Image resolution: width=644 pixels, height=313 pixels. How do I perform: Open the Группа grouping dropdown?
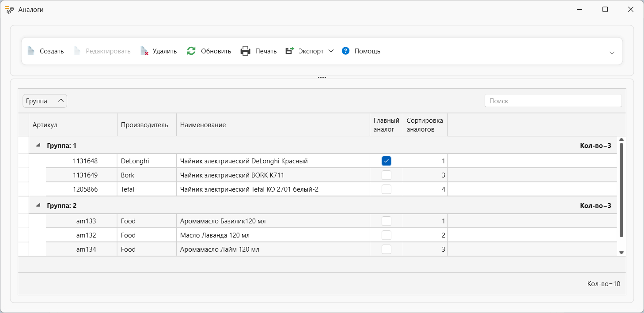pyautogui.click(x=45, y=101)
